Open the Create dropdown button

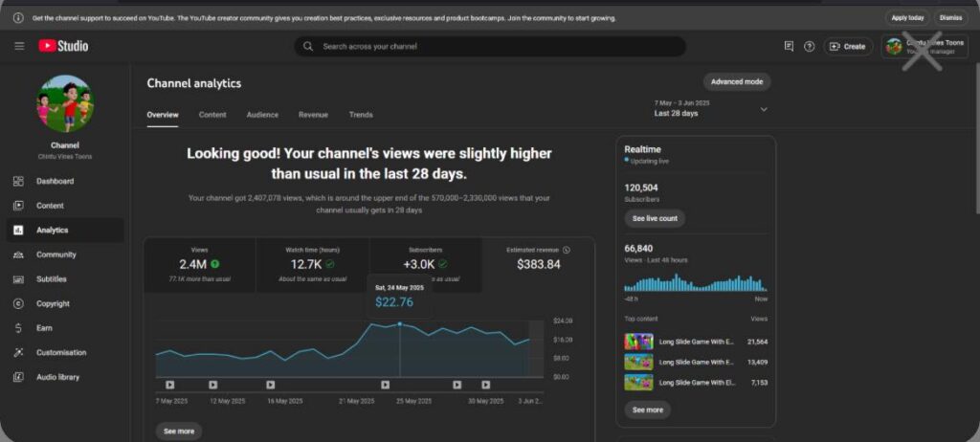pos(848,46)
